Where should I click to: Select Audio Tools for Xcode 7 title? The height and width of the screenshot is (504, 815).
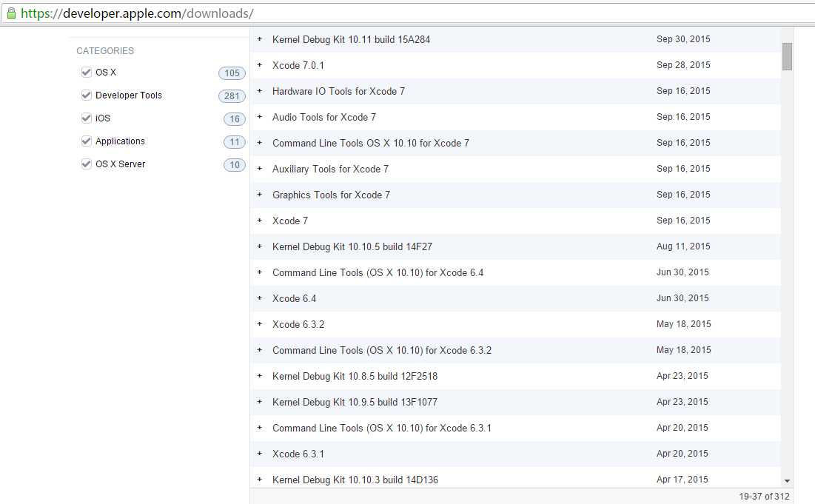323,118
